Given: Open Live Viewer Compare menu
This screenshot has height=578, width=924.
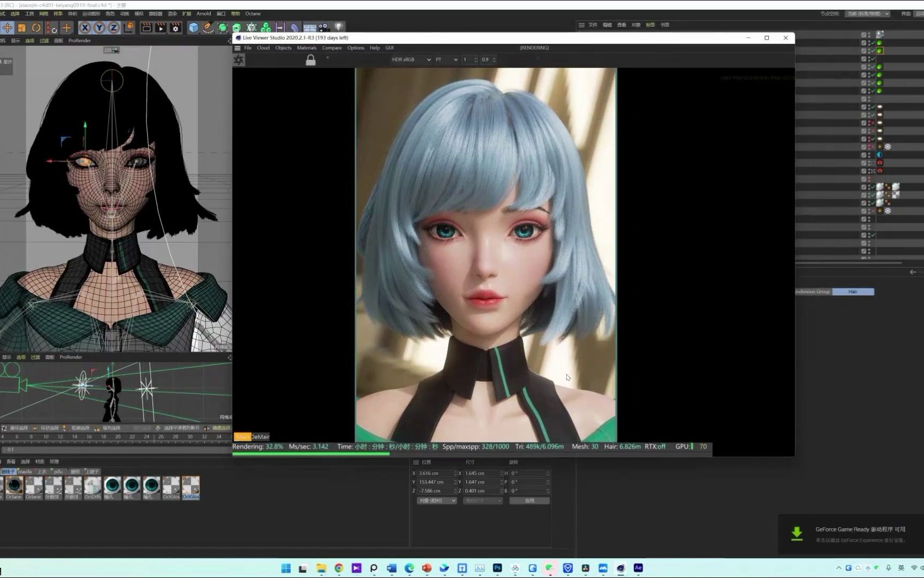Looking at the screenshot, I should pyautogui.click(x=332, y=48).
